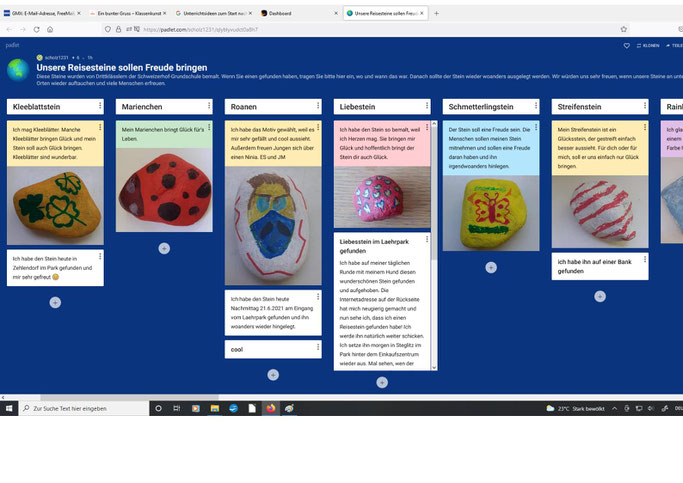Click the globe padlet icon

click(18, 70)
